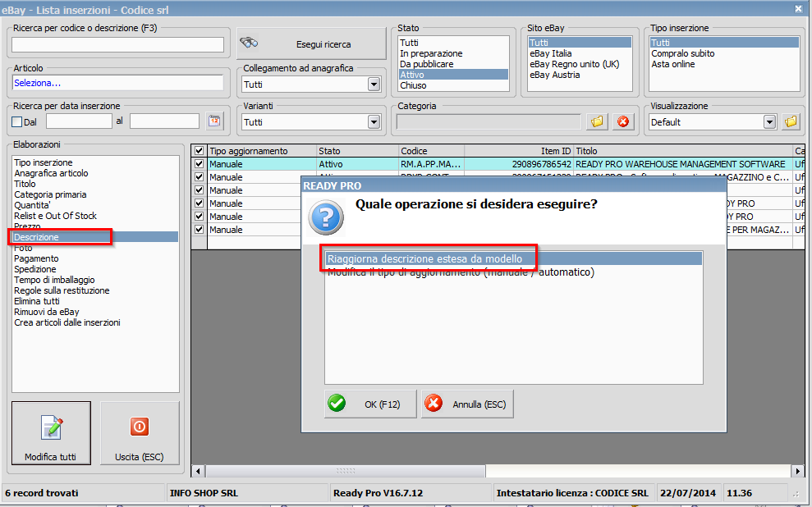Open the Categoria folder browse icon
Image resolution: width=812 pixels, height=507 pixels.
597,121
